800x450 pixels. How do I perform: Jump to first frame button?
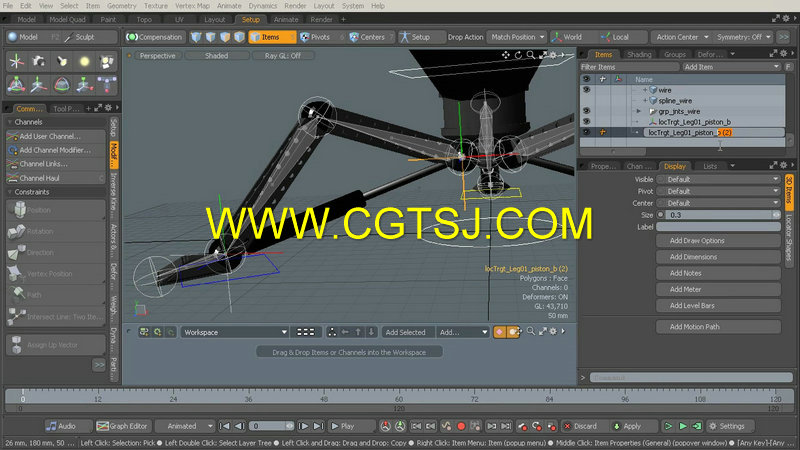224,426
